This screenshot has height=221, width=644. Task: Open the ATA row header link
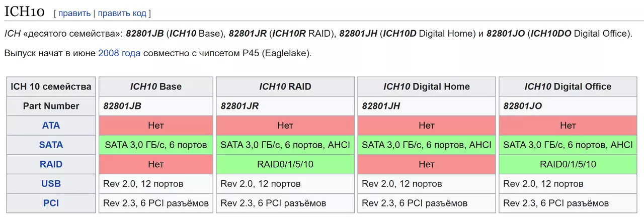51,126
